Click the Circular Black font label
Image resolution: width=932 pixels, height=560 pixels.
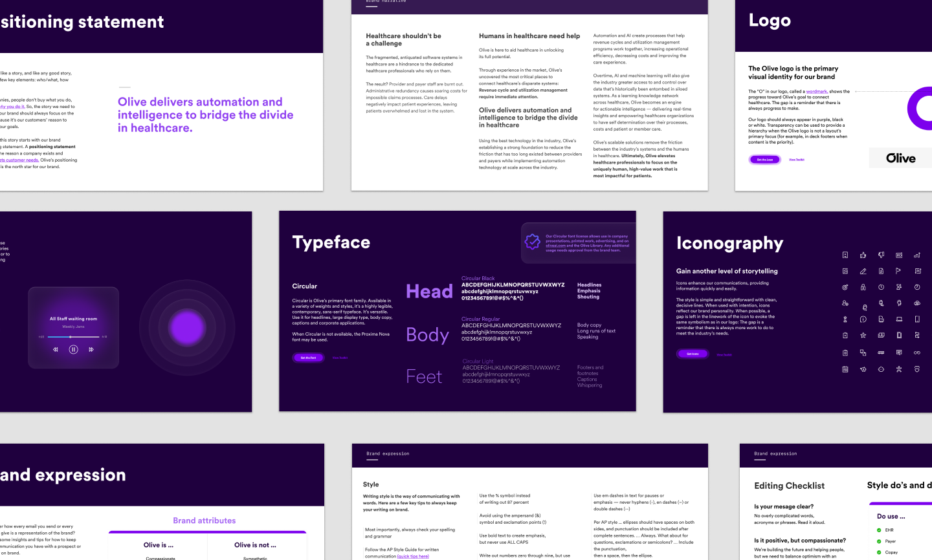click(478, 278)
